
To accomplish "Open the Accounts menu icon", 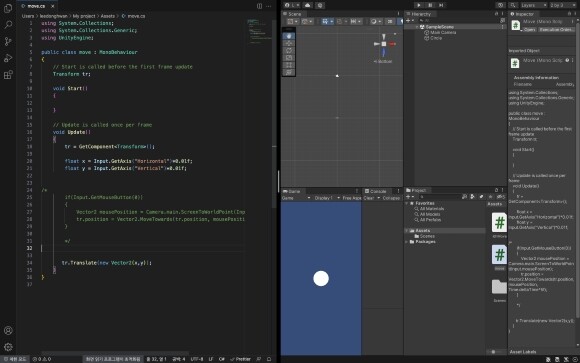I will click(x=8, y=330).
